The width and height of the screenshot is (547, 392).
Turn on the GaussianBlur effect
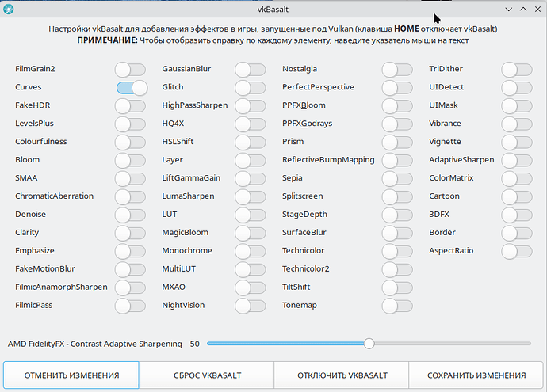point(250,69)
